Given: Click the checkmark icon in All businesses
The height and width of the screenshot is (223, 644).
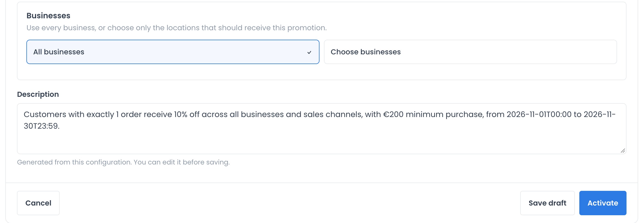Looking at the screenshot, I should pyautogui.click(x=309, y=52).
